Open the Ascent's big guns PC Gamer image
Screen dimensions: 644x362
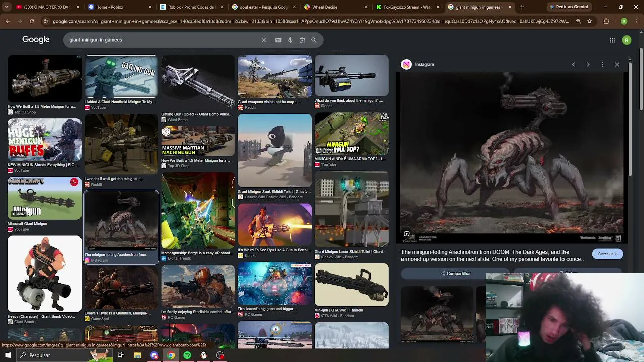point(275,284)
